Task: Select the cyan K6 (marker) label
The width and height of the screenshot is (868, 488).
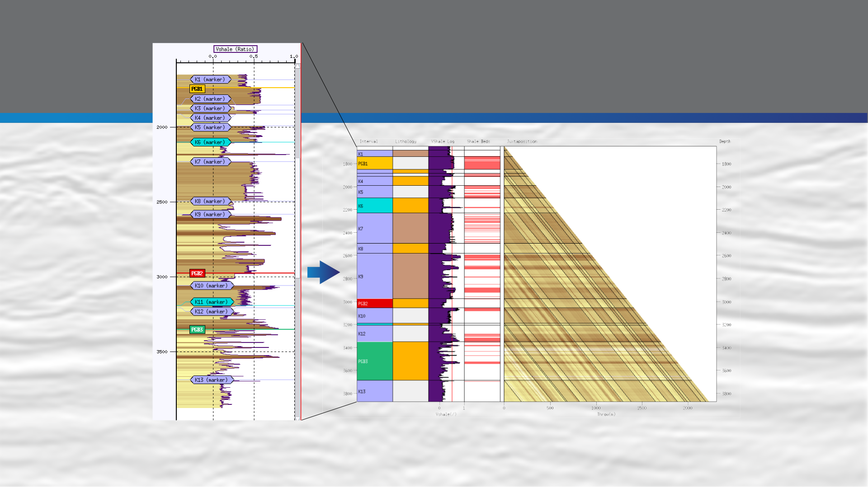Action: click(x=211, y=142)
